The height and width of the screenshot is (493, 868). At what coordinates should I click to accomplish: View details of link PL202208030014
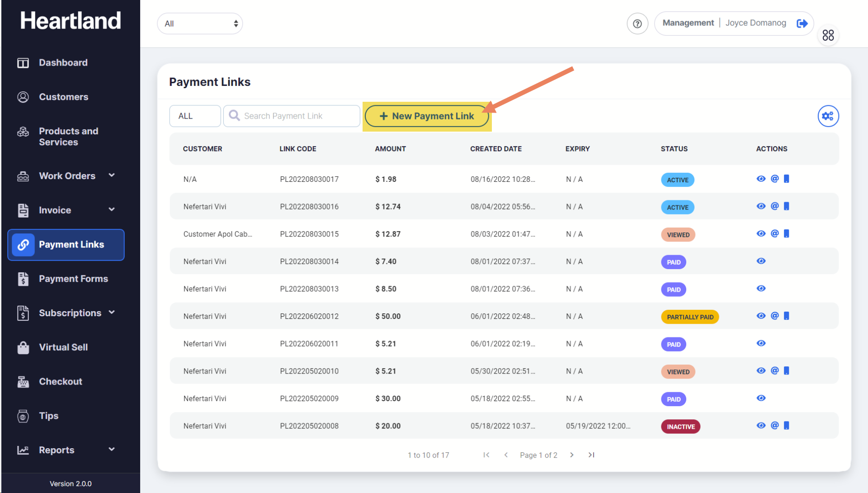(761, 261)
